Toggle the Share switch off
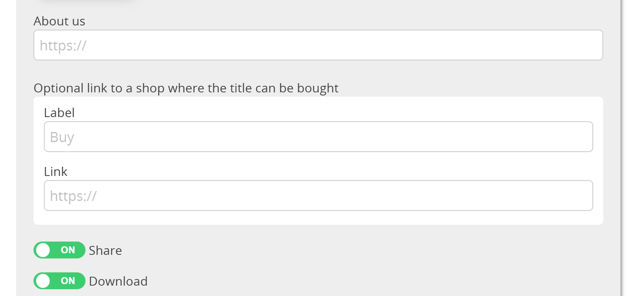Screen dimensions: 644x296 pos(59,250)
